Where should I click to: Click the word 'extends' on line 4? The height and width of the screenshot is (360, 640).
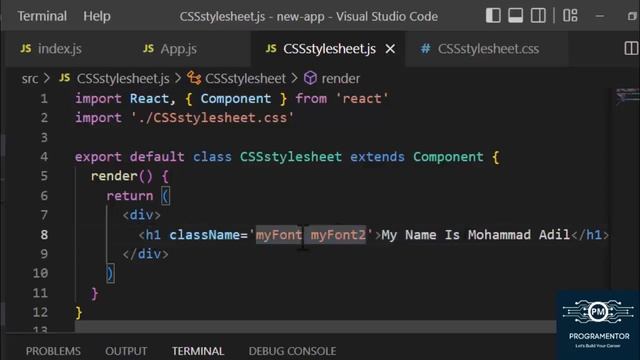click(x=378, y=157)
